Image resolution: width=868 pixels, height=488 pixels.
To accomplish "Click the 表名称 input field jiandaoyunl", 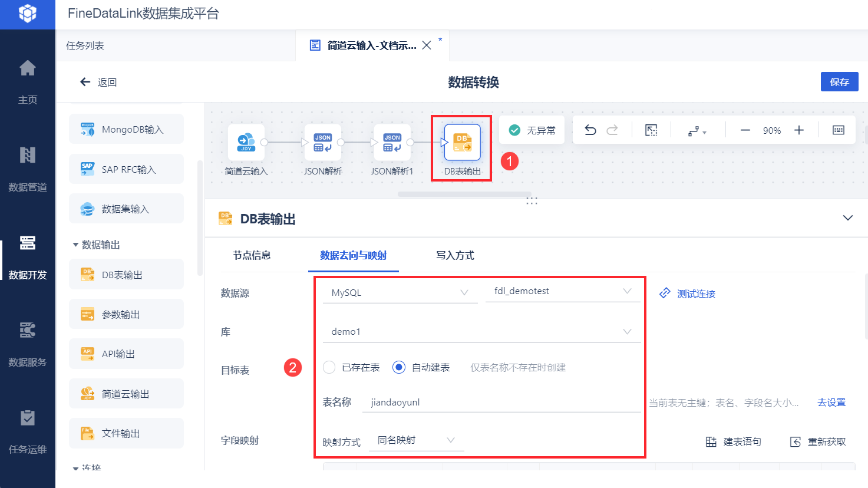I will pyautogui.click(x=501, y=403).
